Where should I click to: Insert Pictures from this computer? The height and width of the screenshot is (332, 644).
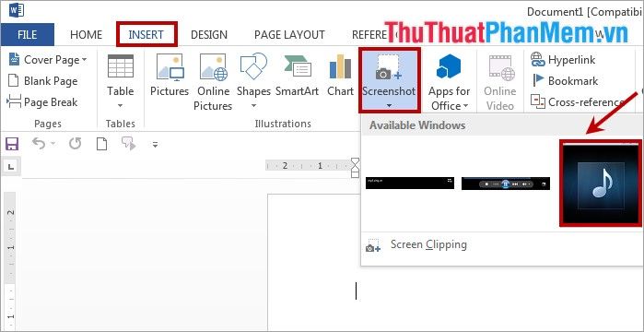(170, 76)
